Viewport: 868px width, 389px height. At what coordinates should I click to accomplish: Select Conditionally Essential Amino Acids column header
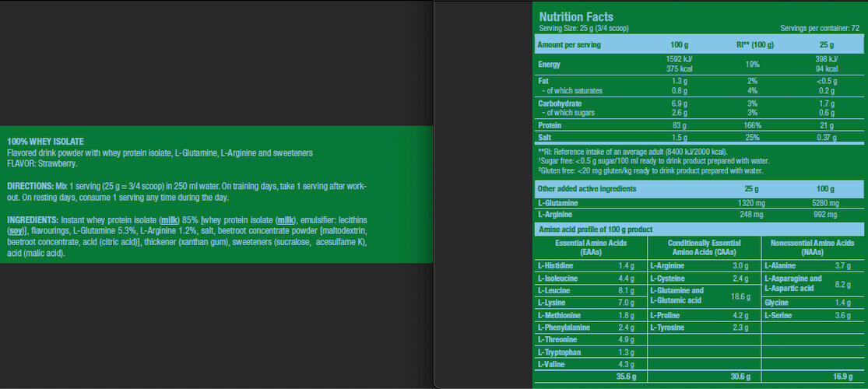click(703, 247)
